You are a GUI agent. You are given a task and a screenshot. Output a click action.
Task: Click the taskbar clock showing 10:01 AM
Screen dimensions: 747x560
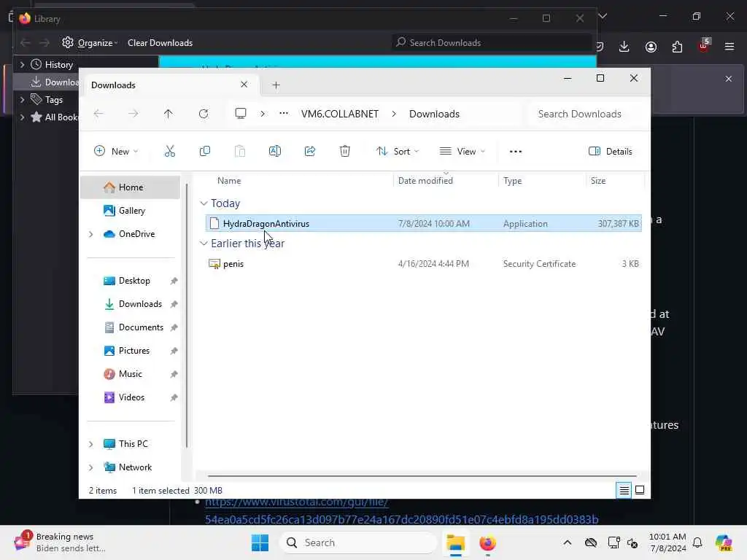(x=667, y=542)
